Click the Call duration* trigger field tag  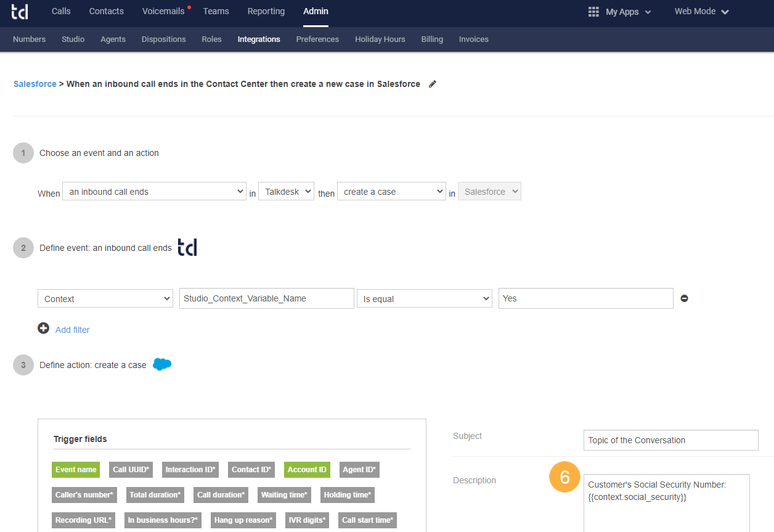[221, 495]
